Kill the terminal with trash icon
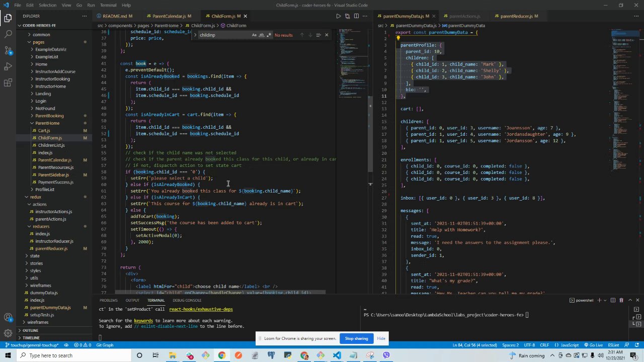 pos(621,300)
